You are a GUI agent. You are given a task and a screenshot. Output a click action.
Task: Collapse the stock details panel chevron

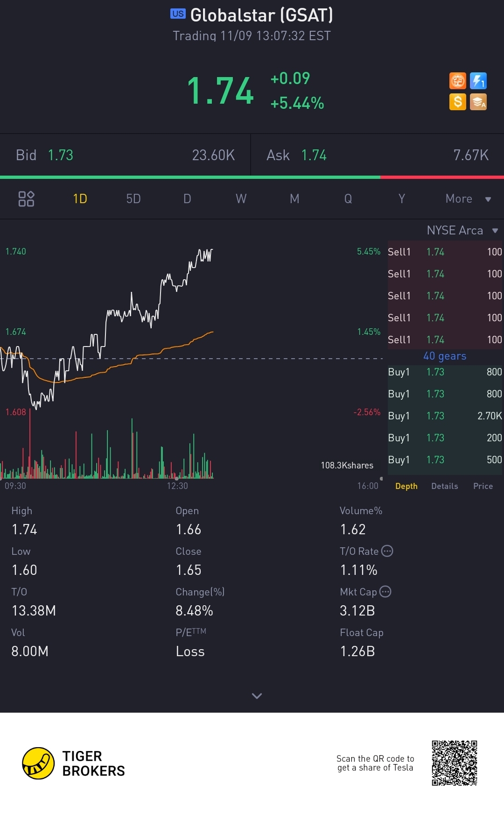click(x=257, y=696)
